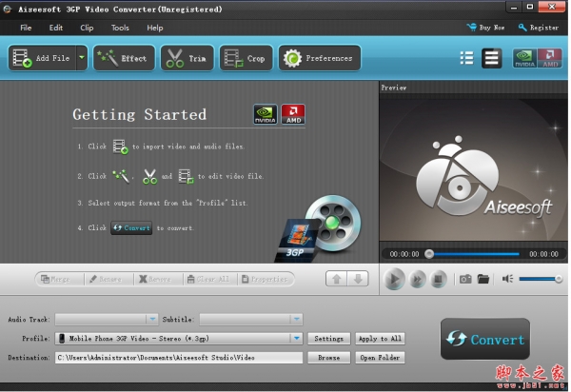Take a snapshot with camera icon

pos(465,279)
